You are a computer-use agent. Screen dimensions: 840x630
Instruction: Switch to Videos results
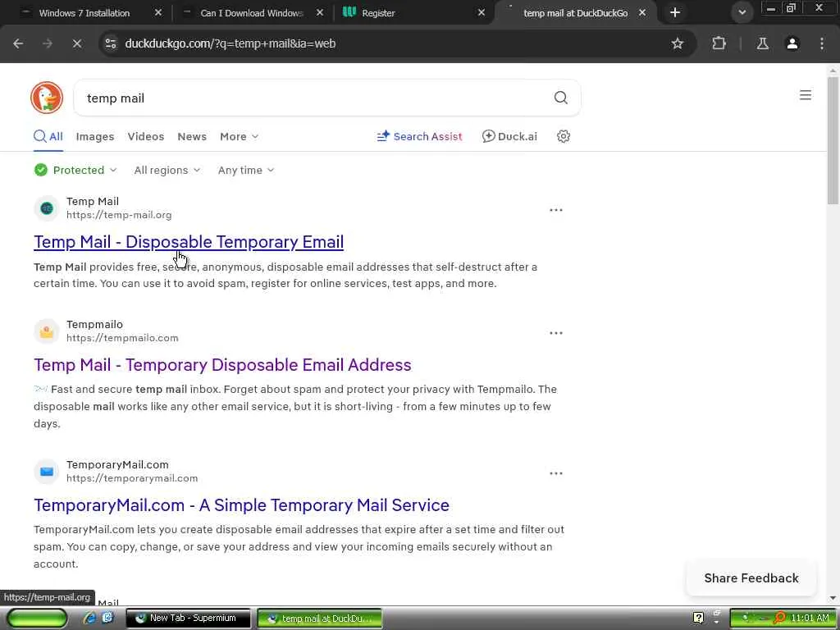[x=146, y=137]
